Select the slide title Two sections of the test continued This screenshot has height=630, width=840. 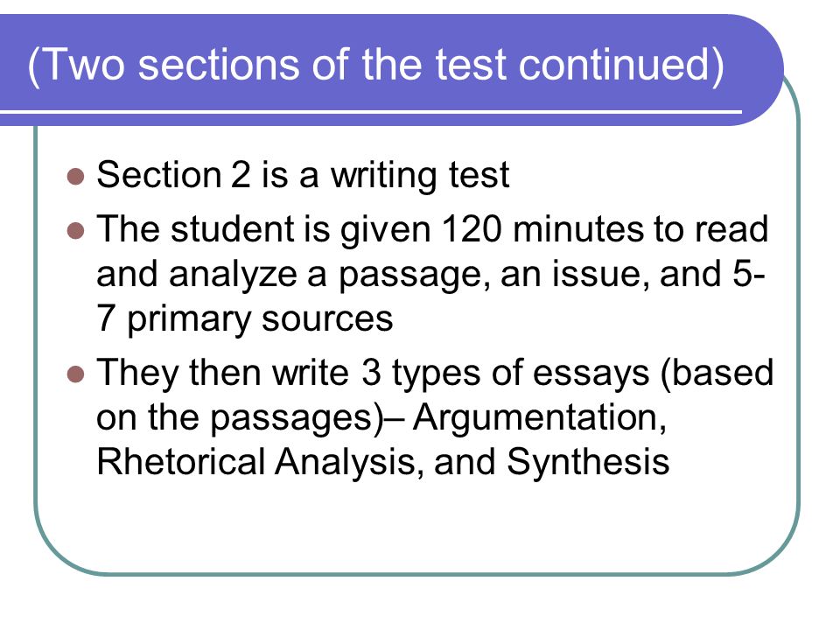[x=376, y=66]
